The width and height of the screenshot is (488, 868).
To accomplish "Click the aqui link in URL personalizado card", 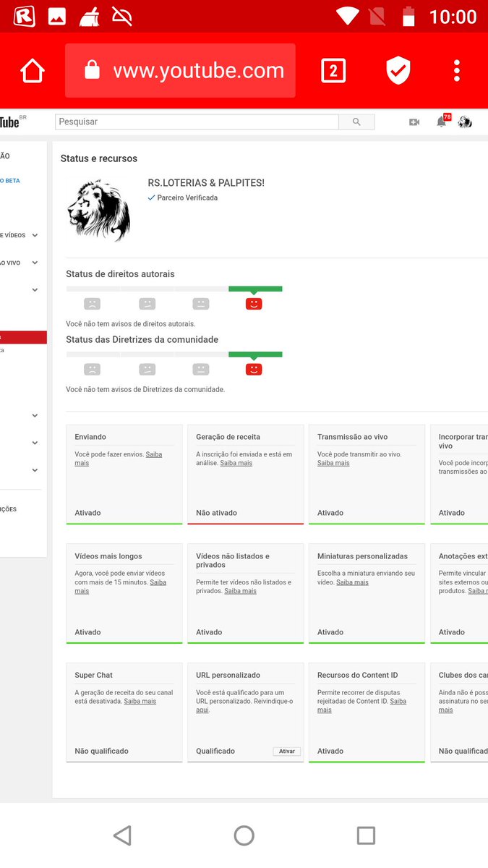I will click(x=202, y=710).
